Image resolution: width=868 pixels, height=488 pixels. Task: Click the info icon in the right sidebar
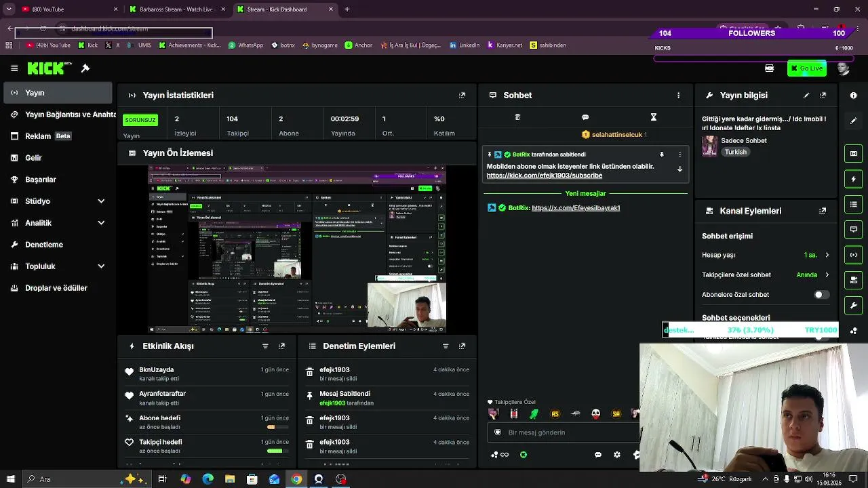(854, 96)
